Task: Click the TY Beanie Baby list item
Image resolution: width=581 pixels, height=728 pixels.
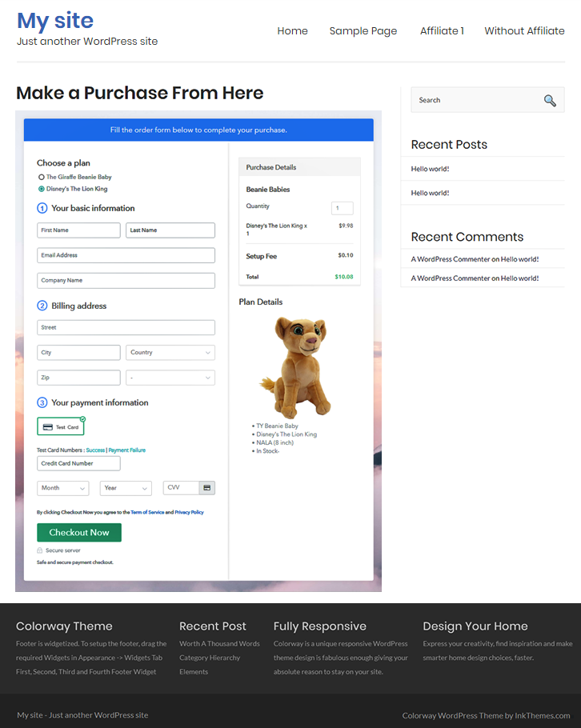Action: point(277,426)
